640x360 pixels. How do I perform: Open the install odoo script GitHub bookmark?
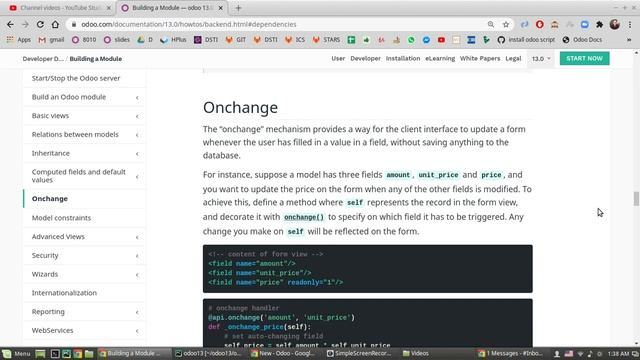tap(526, 40)
